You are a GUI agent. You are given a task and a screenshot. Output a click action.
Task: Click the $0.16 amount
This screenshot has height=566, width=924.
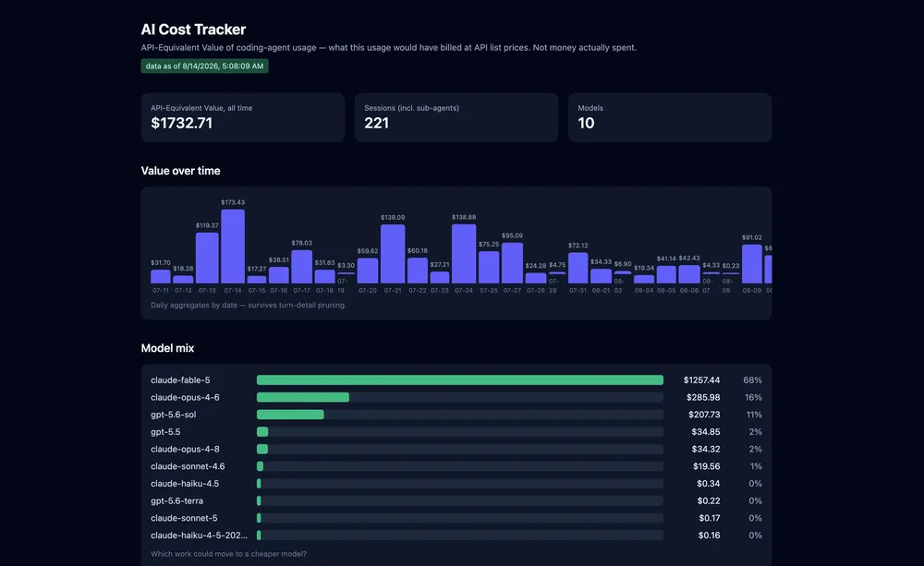(x=709, y=536)
